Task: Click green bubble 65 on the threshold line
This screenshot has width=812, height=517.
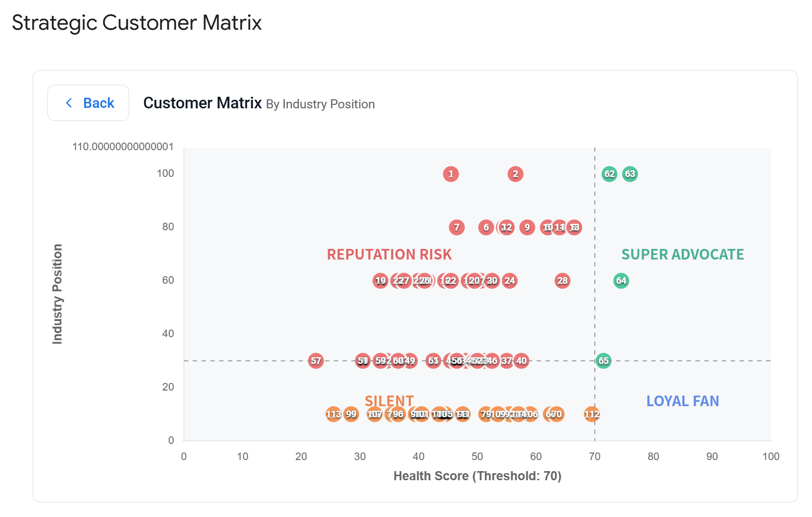Action: pyautogui.click(x=603, y=361)
